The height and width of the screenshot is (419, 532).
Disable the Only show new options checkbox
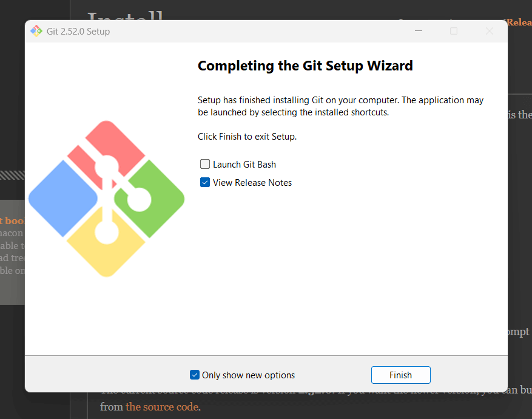click(195, 375)
